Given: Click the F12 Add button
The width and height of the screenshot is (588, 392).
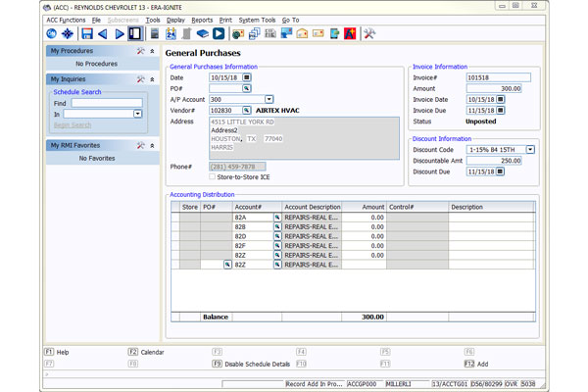Looking at the screenshot, I should click(476, 364).
